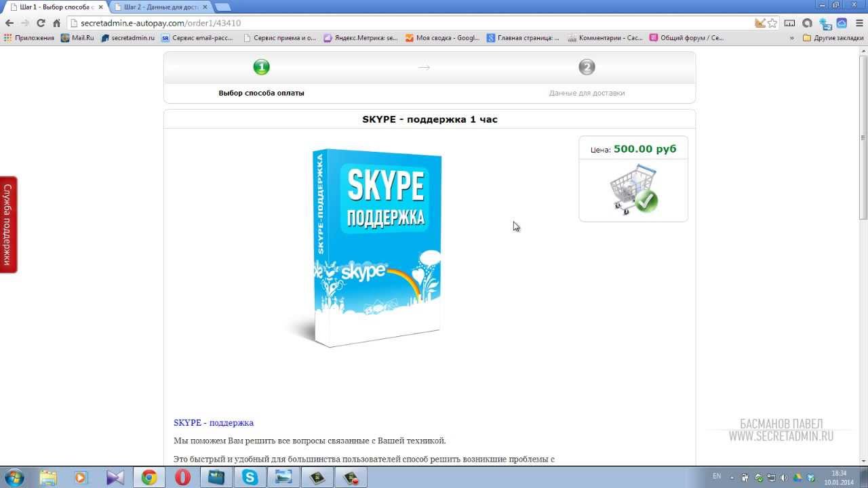
Task: Open the chip with red dot taskbar icon
Action: 351,477
